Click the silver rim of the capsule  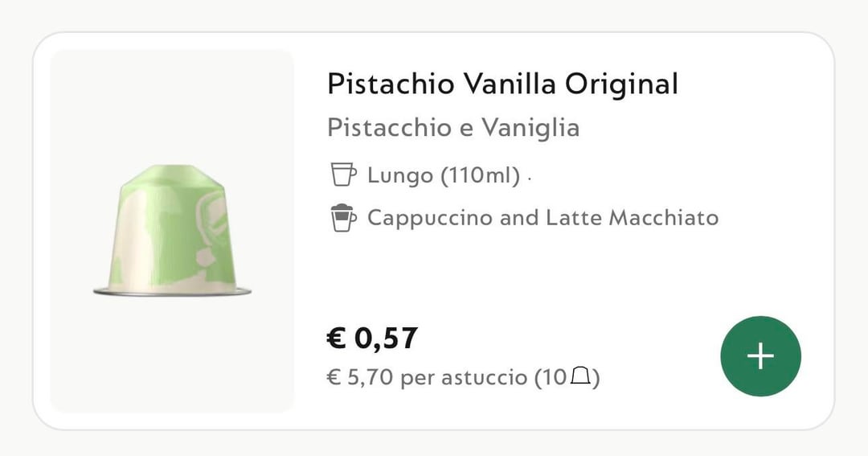point(172,292)
